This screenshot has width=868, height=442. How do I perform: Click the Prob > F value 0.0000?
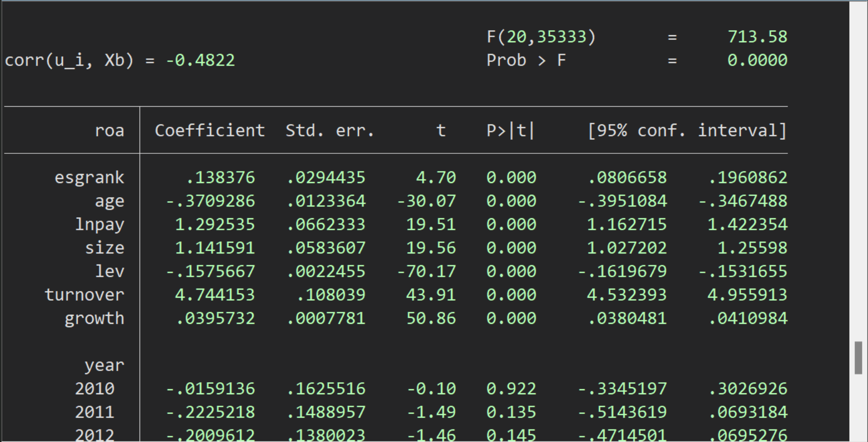pos(757,60)
